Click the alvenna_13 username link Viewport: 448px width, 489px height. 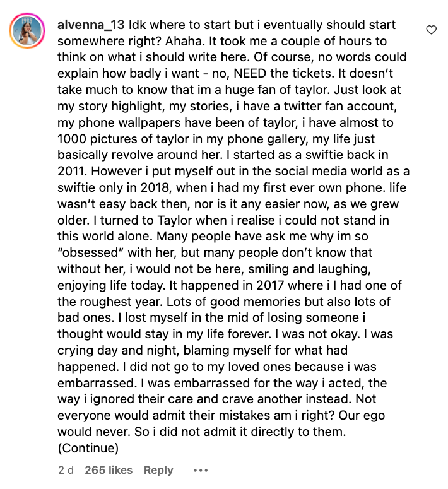pos(91,25)
